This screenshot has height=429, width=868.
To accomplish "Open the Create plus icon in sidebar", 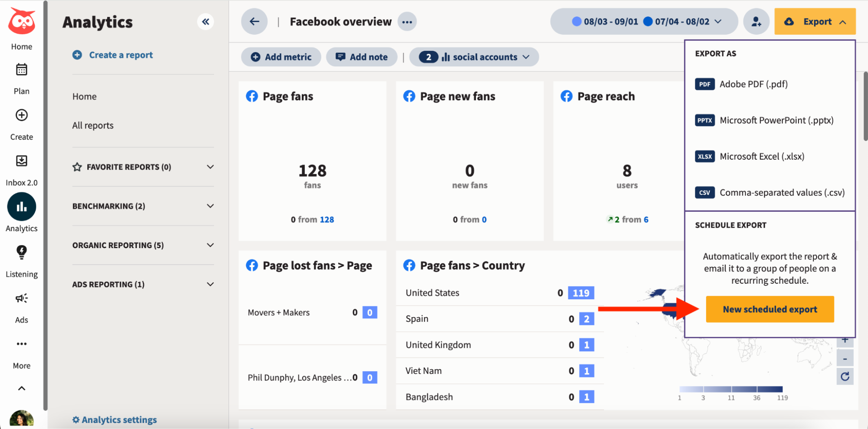I will click(22, 115).
